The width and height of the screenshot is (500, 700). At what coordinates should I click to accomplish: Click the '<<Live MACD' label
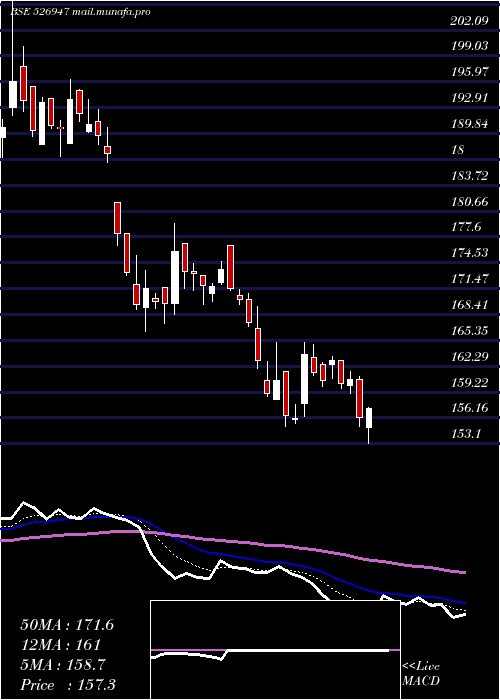click(421, 674)
